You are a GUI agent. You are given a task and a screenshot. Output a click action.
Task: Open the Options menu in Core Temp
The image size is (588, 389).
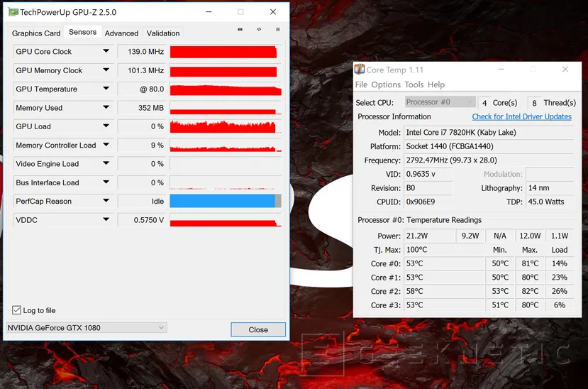[386, 84]
